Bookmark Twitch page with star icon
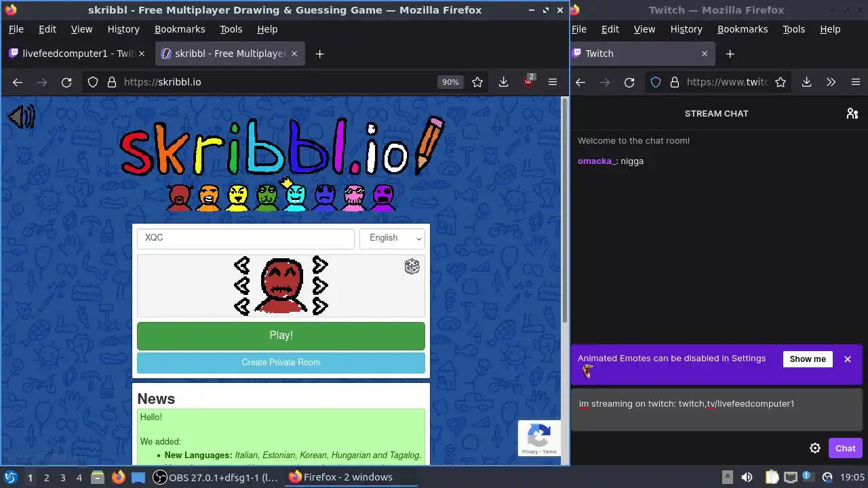The width and height of the screenshot is (868, 488). [781, 82]
